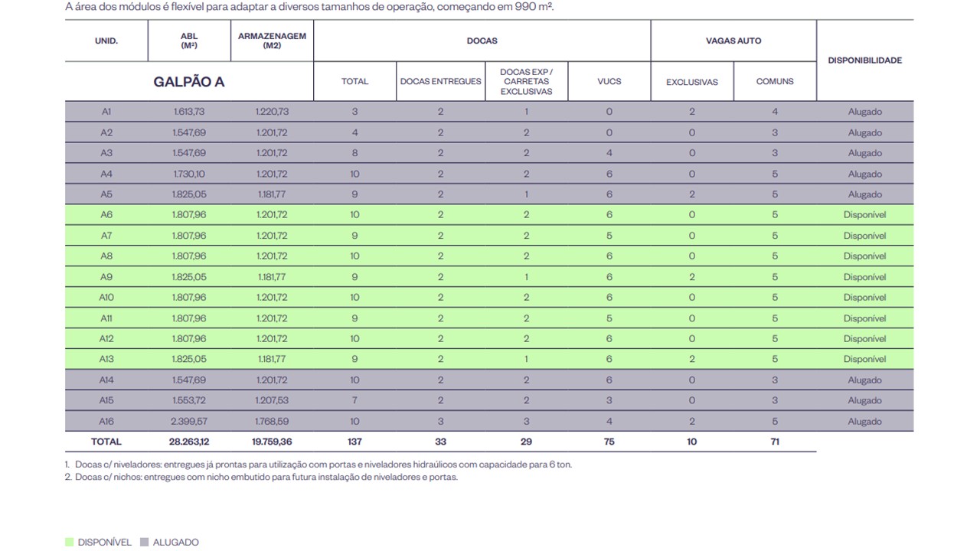Screen dimensions: 980x551
Task: Click the Alugado status for unit A16
Action: 864,422
